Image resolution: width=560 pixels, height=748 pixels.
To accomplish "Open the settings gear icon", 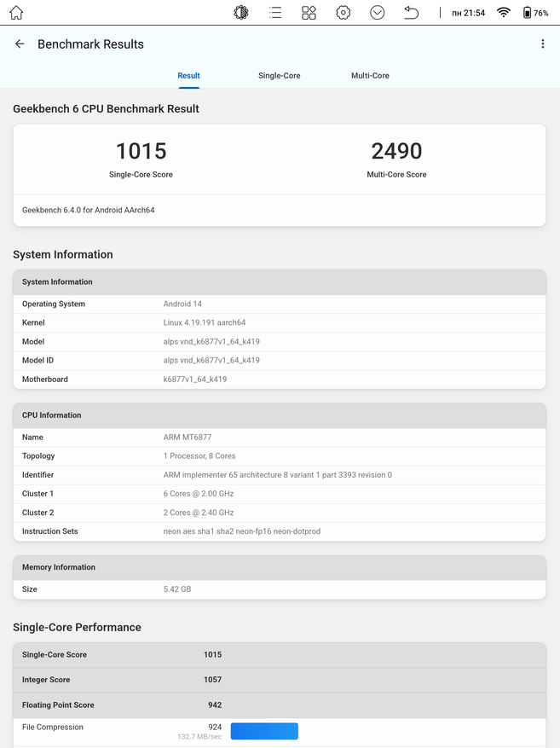I will point(344,13).
